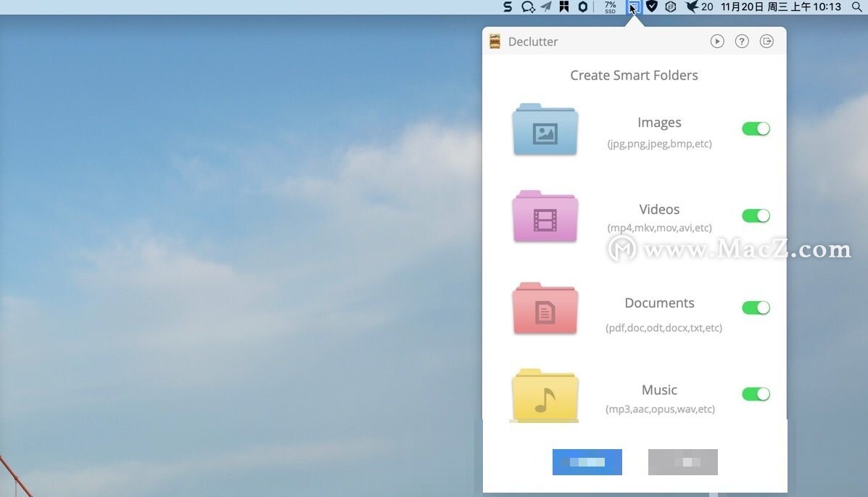
Task: Click the Videos label text
Action: [659, 210]
